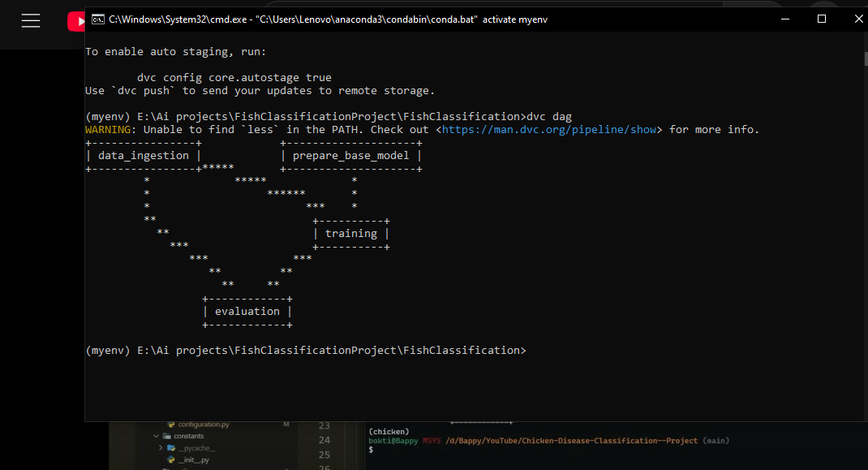Maximize the cmd.exe window
This screenshot has width=868, height=470.
[821, 19]
